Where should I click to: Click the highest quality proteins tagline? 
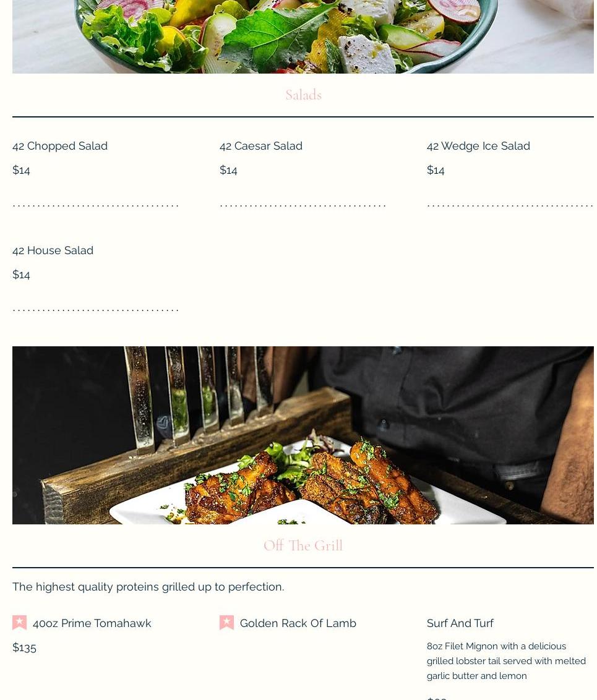click(x=148, y=587)
